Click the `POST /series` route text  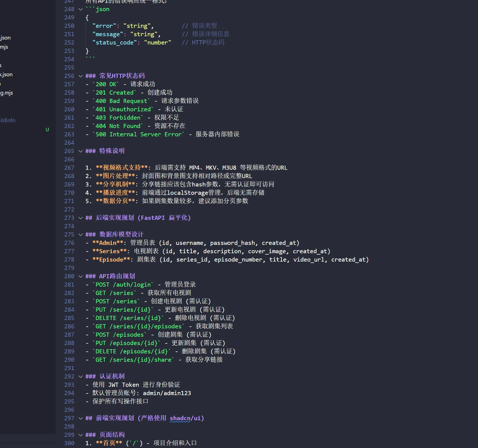pos(116,301)
